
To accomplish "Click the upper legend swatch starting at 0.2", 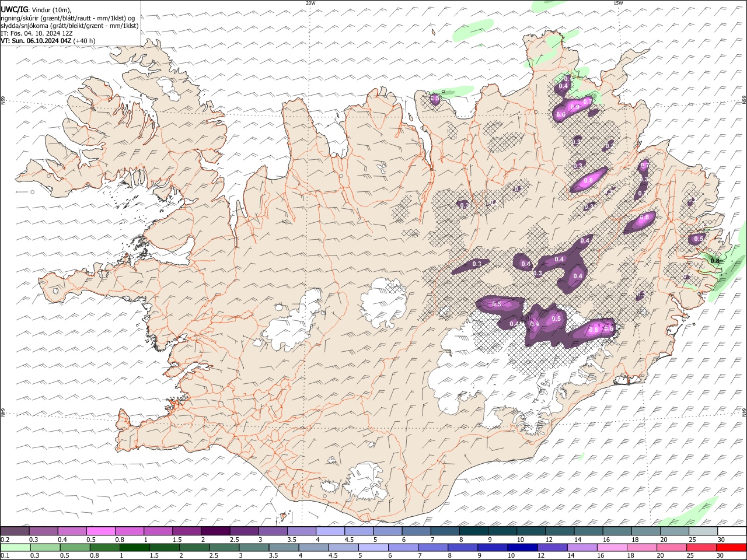I will tap(15, 531).
